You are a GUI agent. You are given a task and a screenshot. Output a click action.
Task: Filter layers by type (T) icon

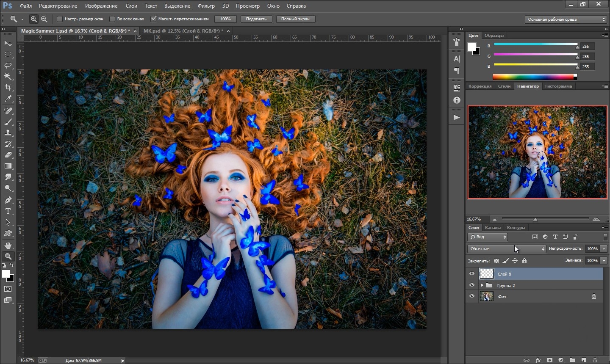pos(555,237)
